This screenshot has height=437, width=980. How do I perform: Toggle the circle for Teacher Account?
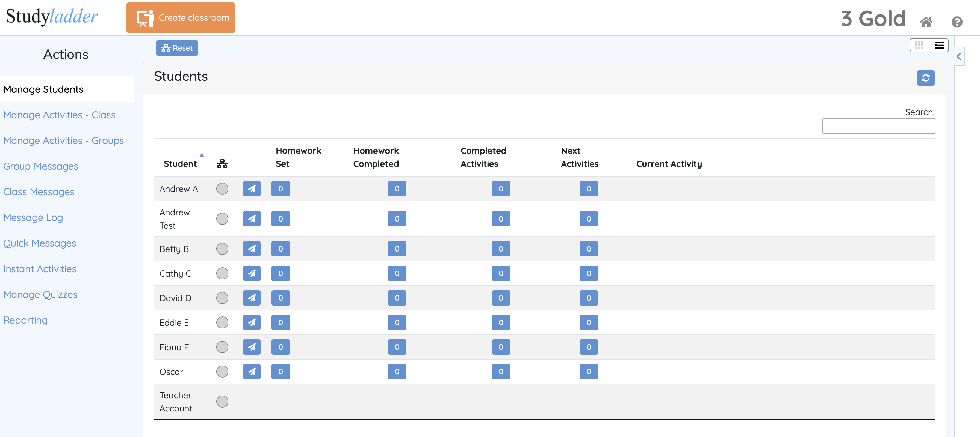[x=222, y=402]
